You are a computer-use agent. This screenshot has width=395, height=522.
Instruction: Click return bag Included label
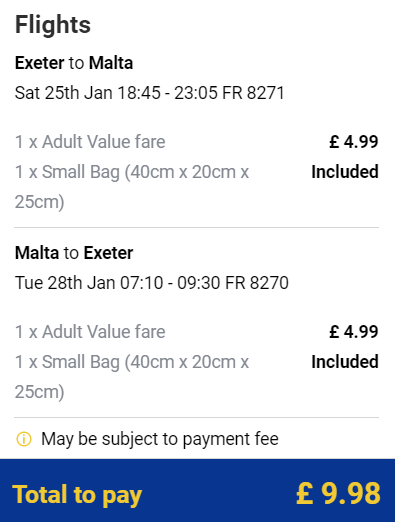tap(345, 362)
